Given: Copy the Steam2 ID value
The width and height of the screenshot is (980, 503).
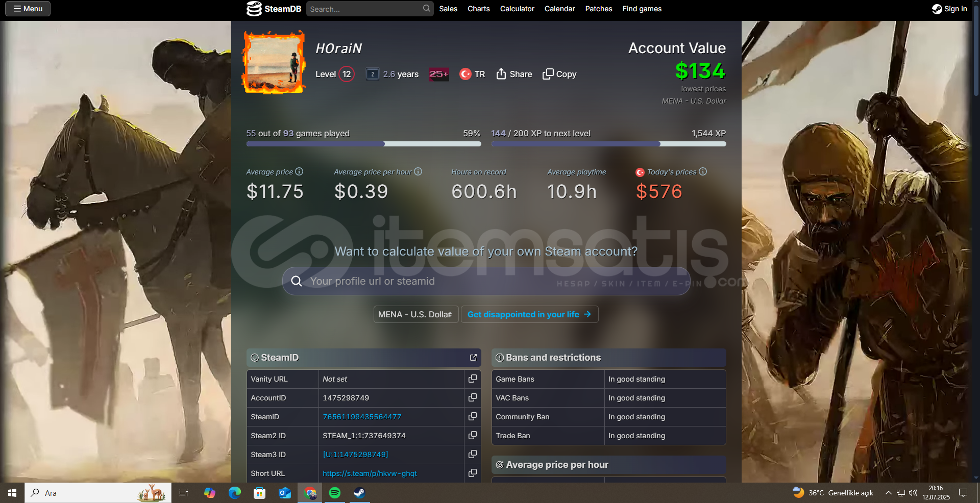Looking at the screenshot, I should pos(473,435).
